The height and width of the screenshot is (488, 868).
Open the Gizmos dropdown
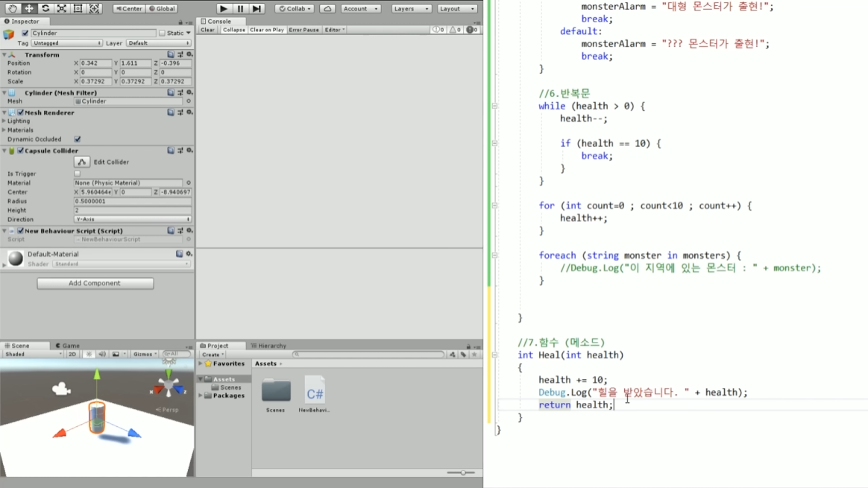(145, 354)
